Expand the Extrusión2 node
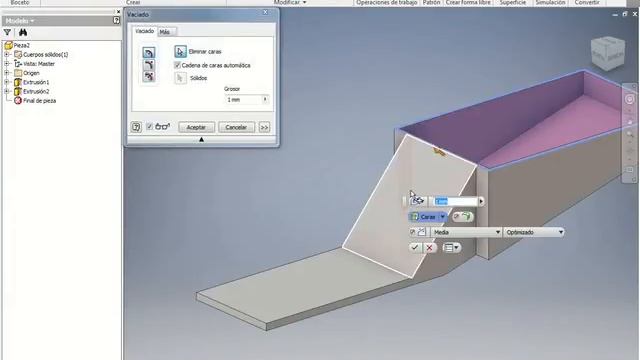This screenshot has width=640, height=360. 7,91
